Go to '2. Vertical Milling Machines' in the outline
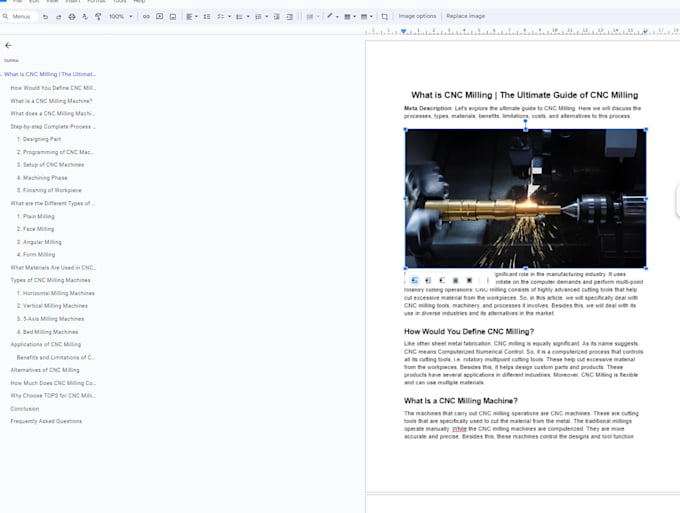680x513 pixels. coord(52,306)
